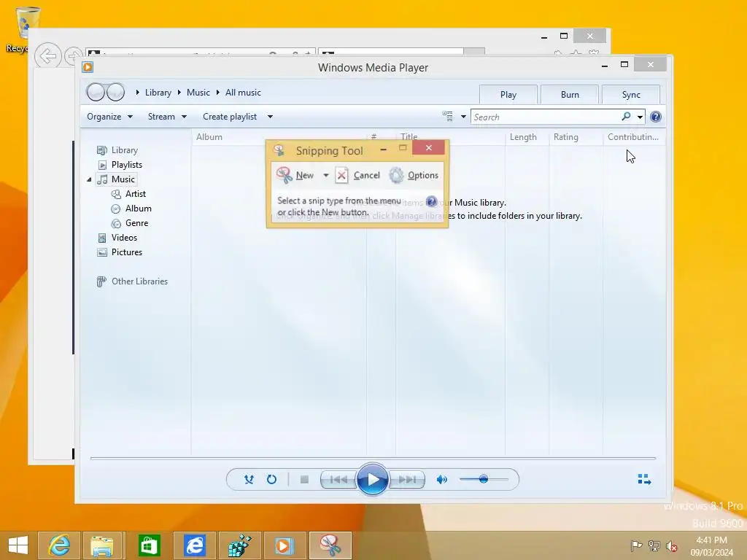
Task: Skip to the previous track
Action: tap(338, 480)
